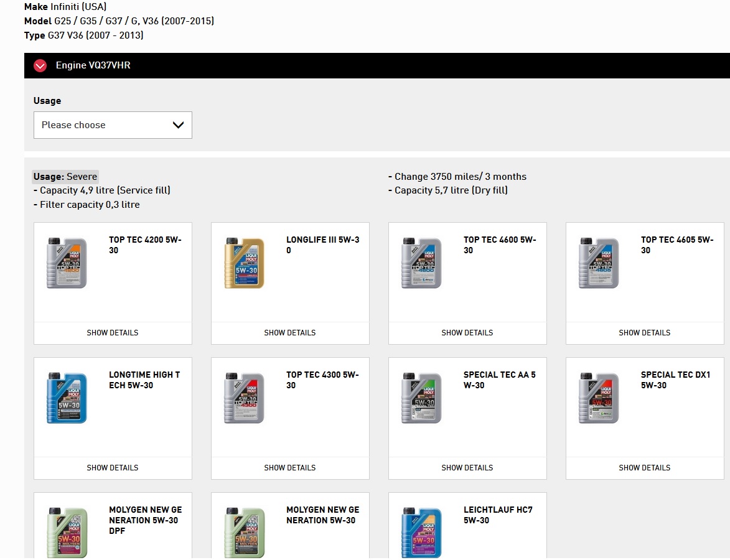Show details for Top Tec 4600 5W-30
This screenshot has height=560, width=730.
(x=467, y=333)
